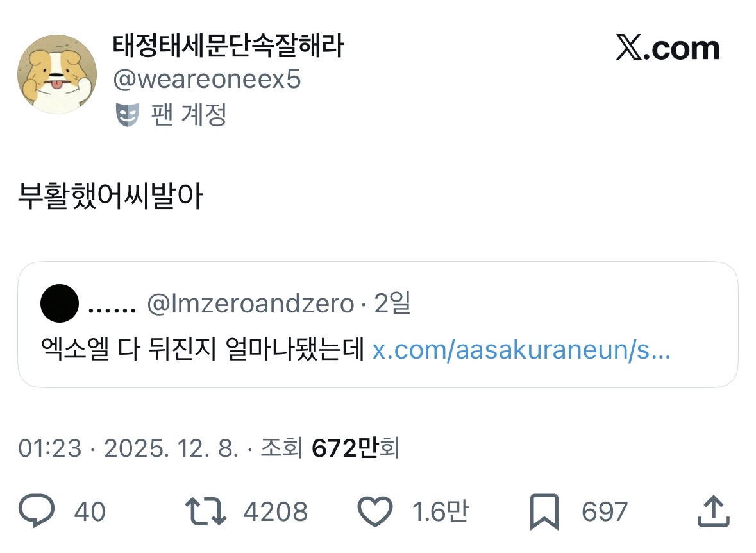Click the repost count 4208
Image resolution: width=756 pixels, height=553 pixels.
(x=276, y=512)
